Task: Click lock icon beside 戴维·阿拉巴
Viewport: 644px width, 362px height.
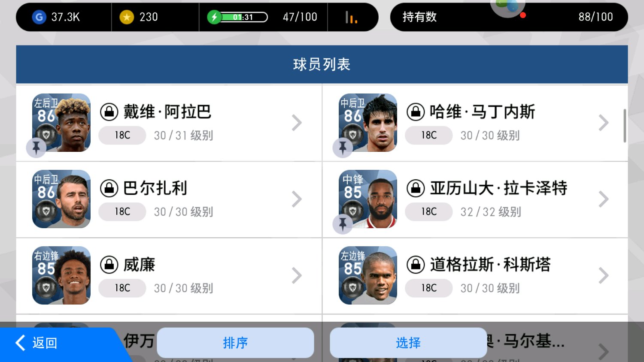Action: click(x=109, y=112)
